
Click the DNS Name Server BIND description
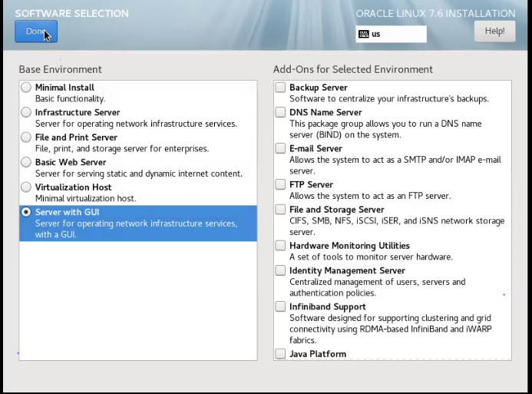point(385,129)
